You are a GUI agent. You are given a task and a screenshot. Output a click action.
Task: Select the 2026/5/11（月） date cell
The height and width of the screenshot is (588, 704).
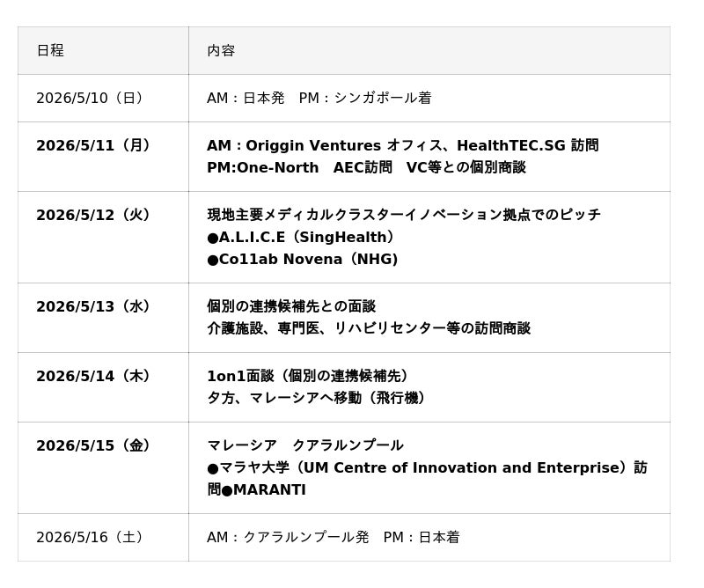[x=93, y=146]
